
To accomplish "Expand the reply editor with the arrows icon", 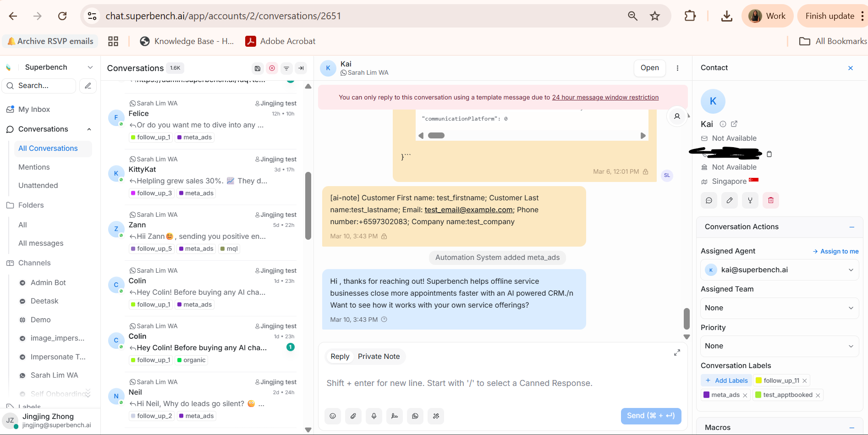I will [677, 352].
